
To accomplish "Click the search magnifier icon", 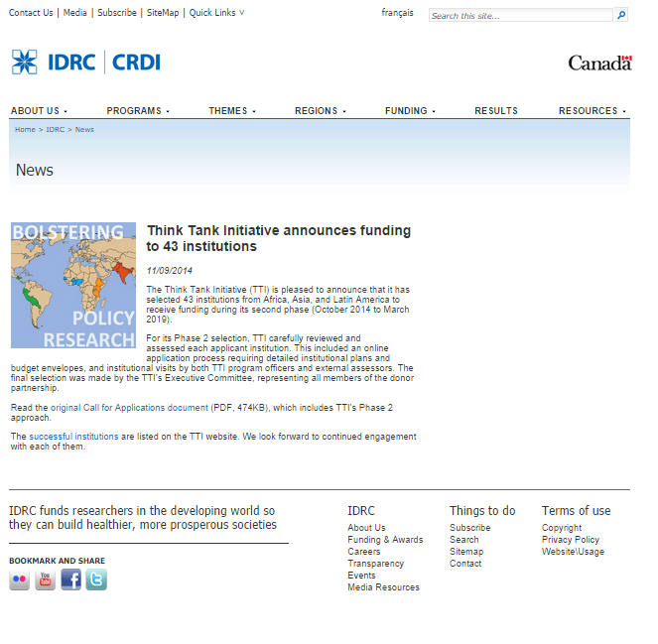I will click(x=621, y=16).
